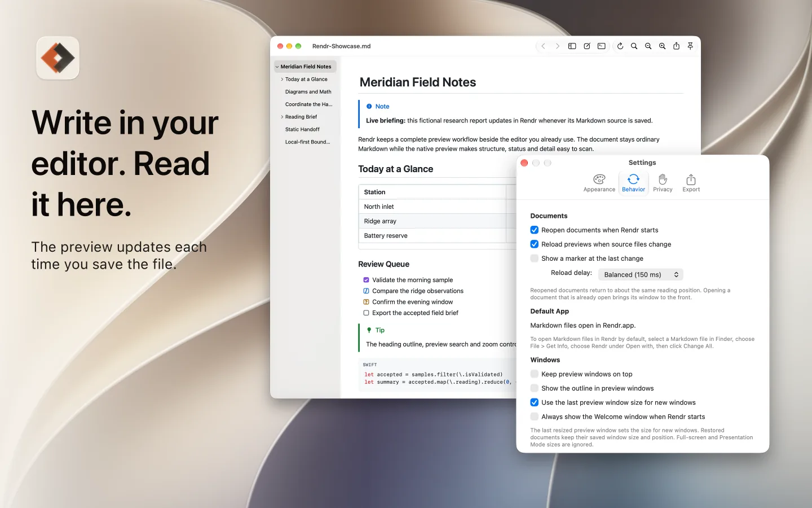812x508 pixels.
Task: Expand the Today at a Glance outline item
Action: [282, 79]
